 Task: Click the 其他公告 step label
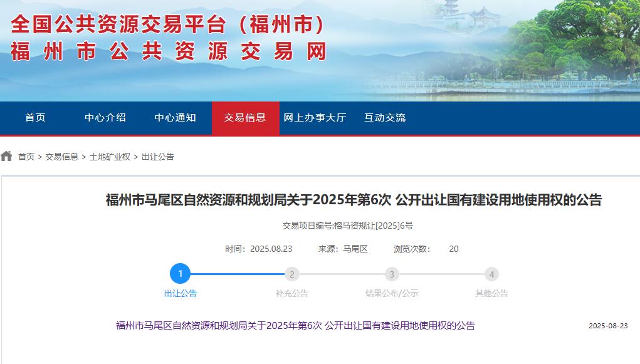[x=492, y=293]
